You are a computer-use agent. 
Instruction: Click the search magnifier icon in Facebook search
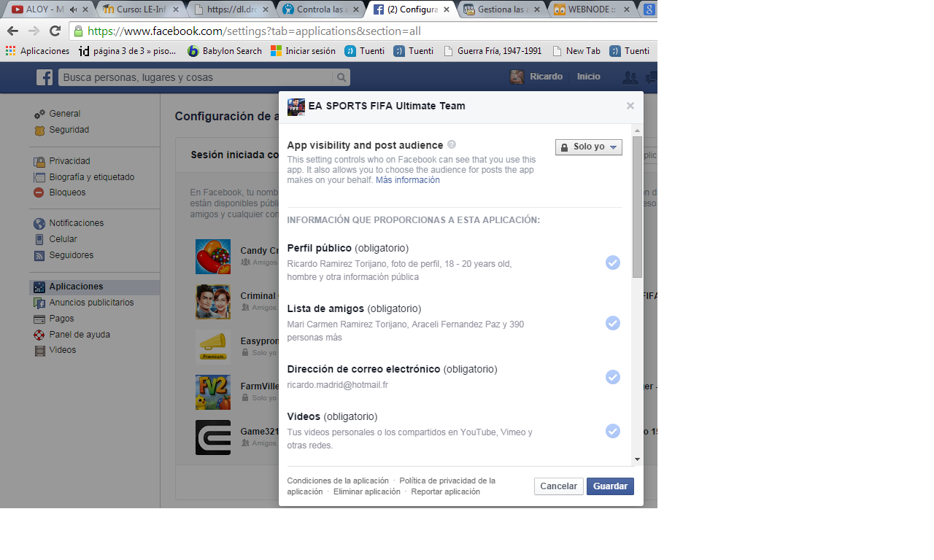click(341, 77)
